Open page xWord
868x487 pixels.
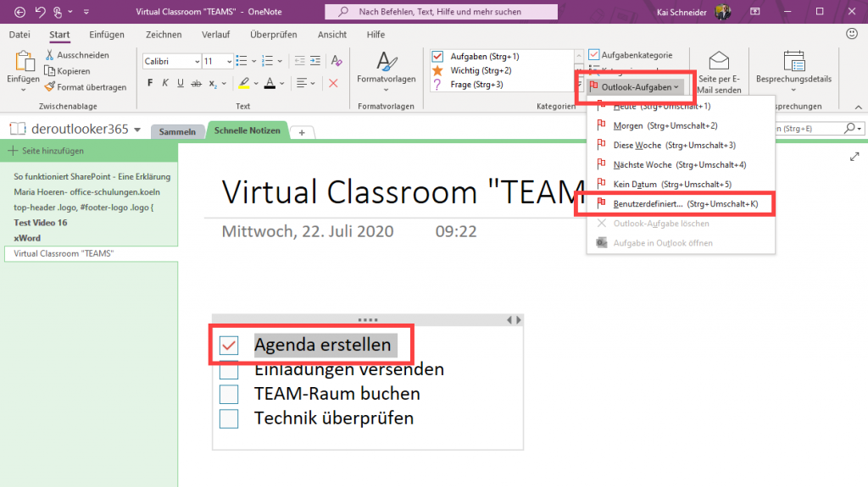coord(27,238)
